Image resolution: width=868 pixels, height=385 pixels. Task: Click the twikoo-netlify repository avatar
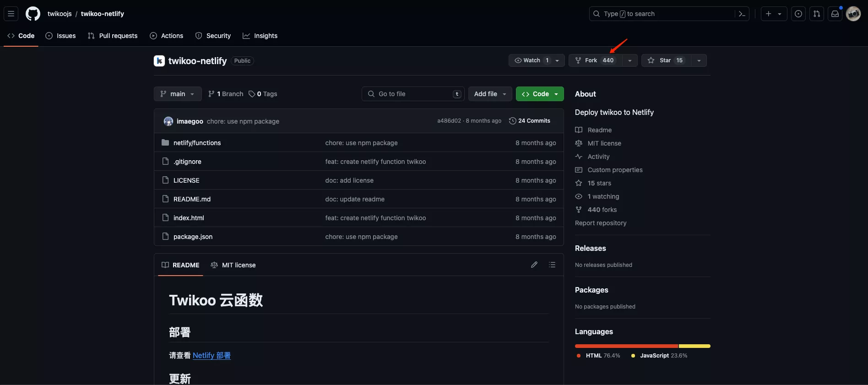tap(159, 61)
